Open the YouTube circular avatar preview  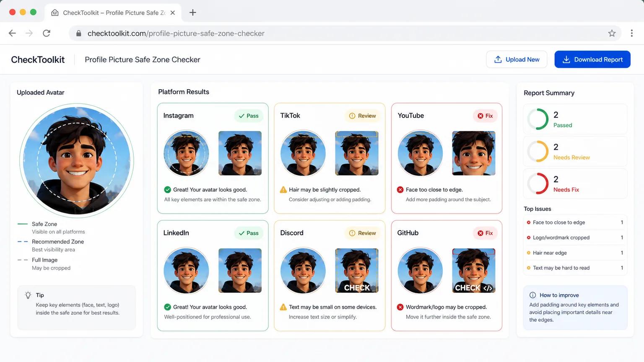(420, 153)
